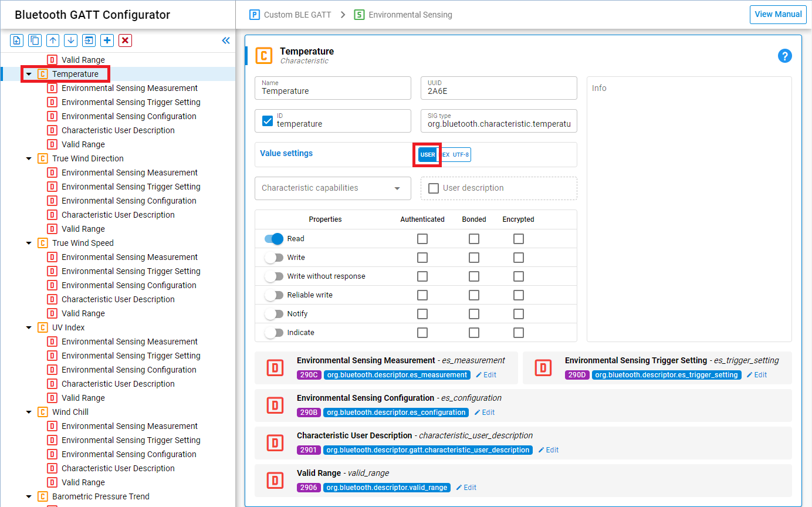Screen dimensions: 812x507
Task: Check the User description checkbox
Action: pos(434,188)
